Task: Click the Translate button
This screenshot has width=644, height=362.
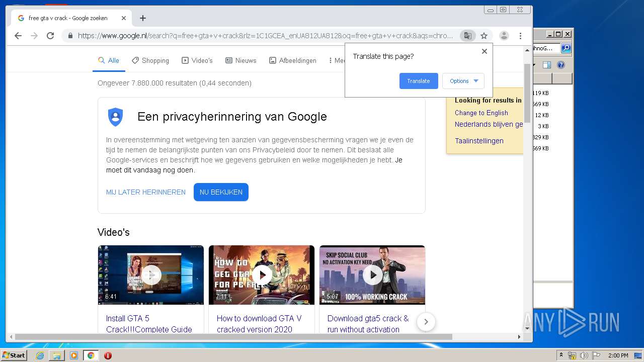Action: pos(419,81)
